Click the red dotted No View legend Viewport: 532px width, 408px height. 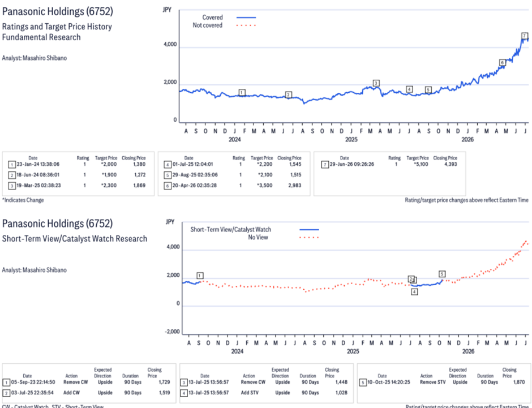coord(309,238)
